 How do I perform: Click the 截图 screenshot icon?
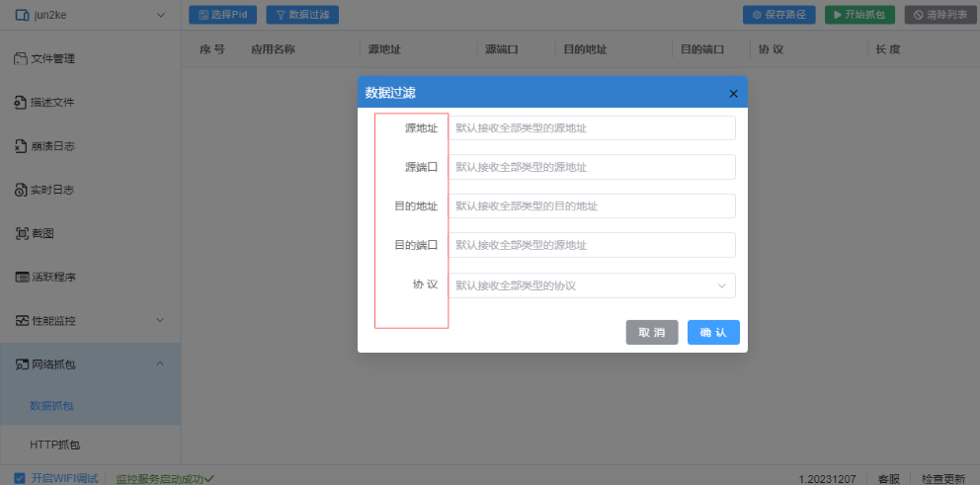[x=22, y=234]
